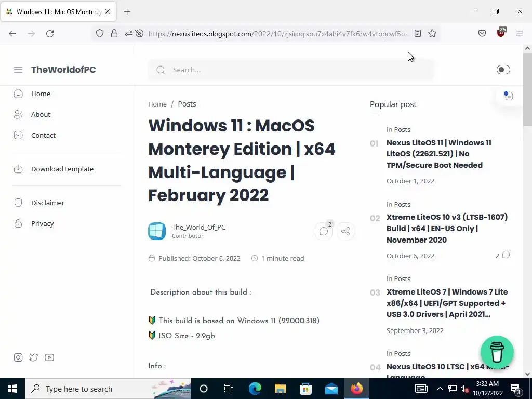Click the Instagram icon in sidebar

tap(18, 357)
